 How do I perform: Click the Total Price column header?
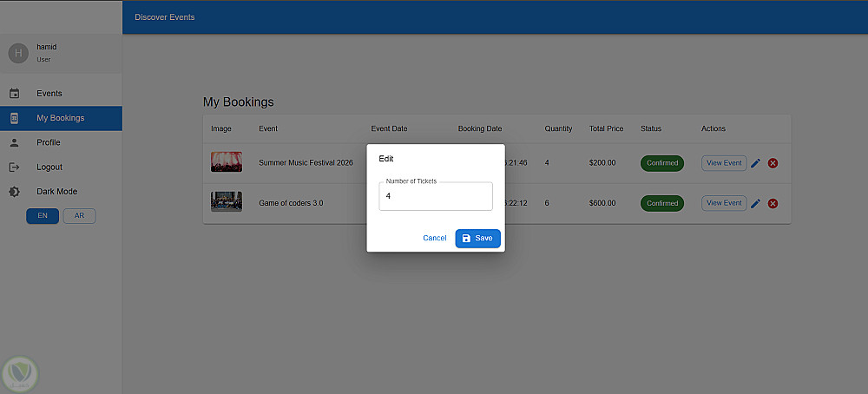pyautogui.click(x=606, y=128)
